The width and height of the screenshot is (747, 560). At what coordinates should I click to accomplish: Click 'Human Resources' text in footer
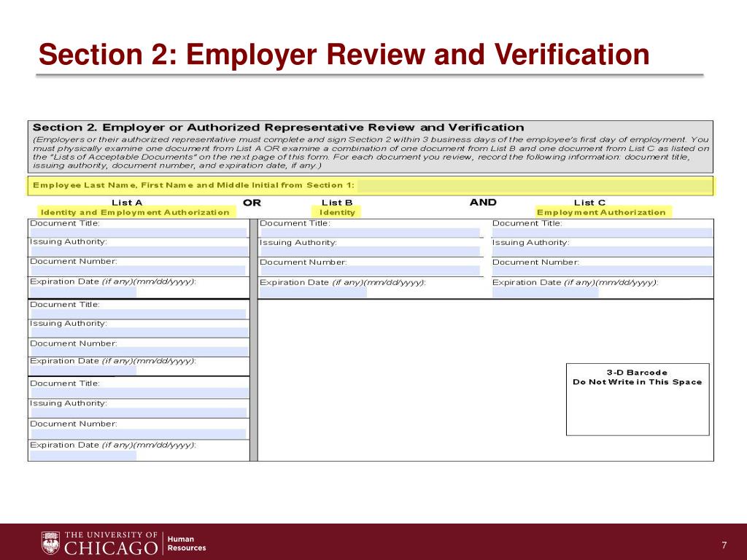(x=187, y=543)
